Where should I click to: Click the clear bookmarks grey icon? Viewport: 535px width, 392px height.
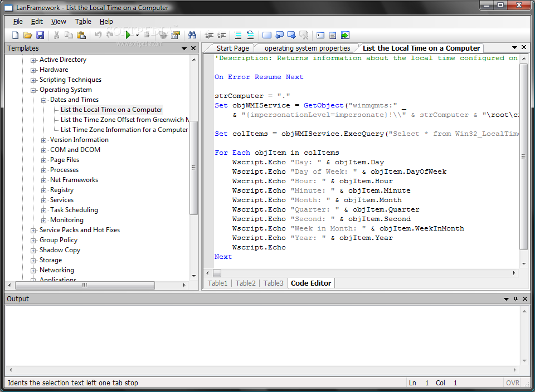(x=304, y=35)
